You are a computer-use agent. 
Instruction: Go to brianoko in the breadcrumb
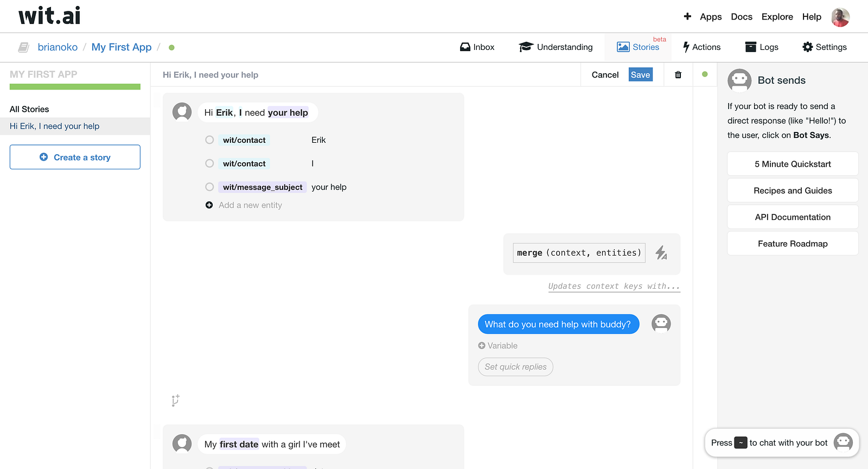(58, 47)
